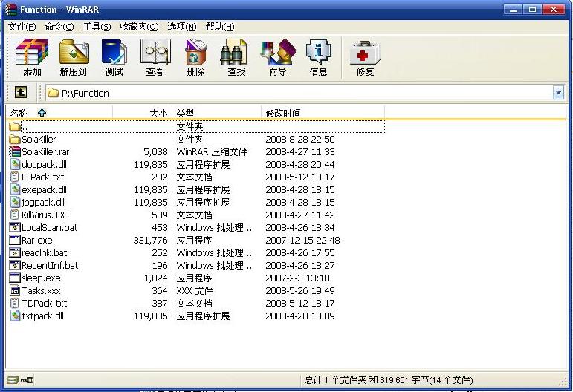Screen dimensions: 573x392
Task: Click the txtpack.dll file icon
Action: point(15,316)
